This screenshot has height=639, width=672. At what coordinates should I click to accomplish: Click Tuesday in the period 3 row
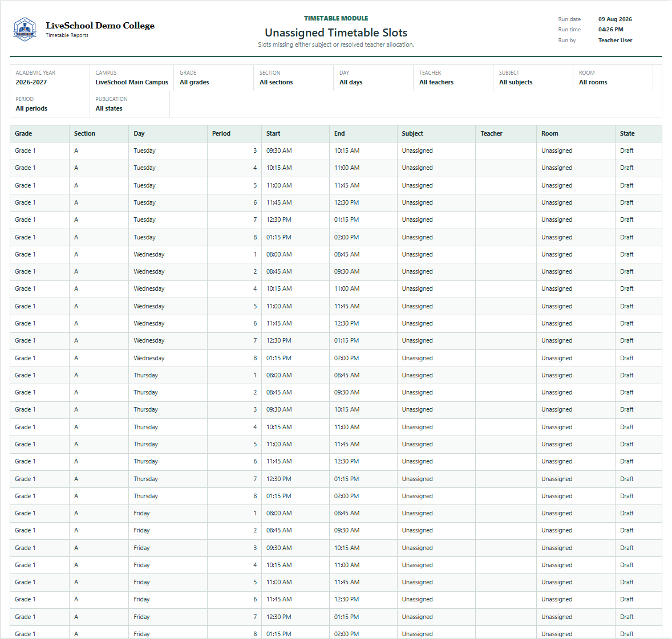tap(144, 150)
